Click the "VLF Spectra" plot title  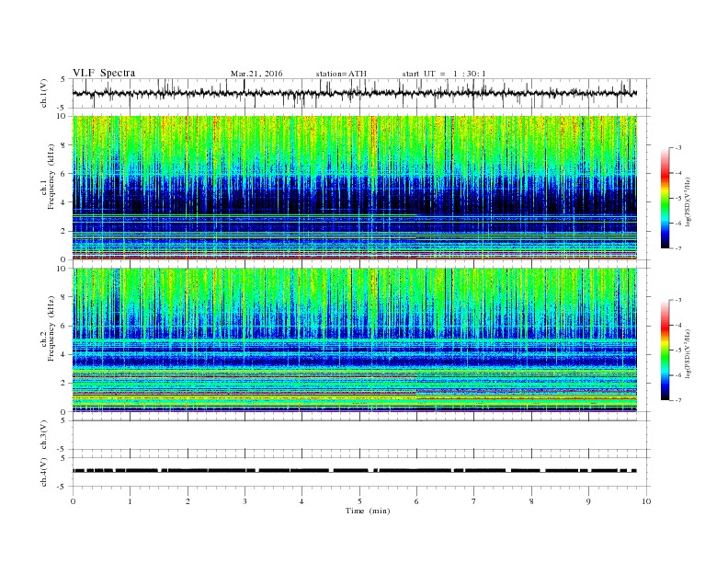point(104,73)
